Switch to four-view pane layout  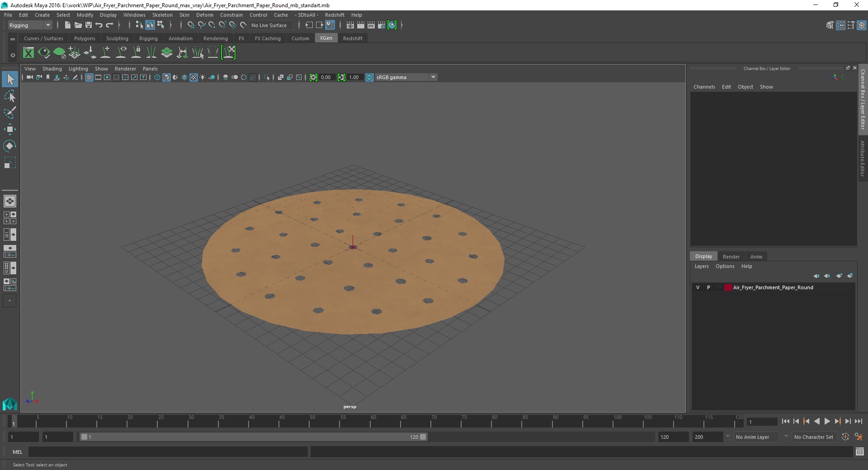click(x=10, y=218)
